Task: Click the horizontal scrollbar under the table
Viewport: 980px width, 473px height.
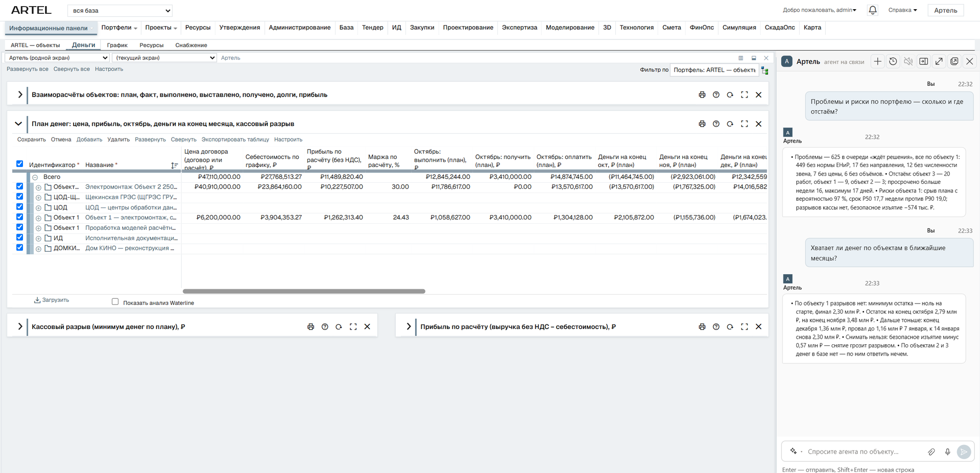Action: [304, 292]
